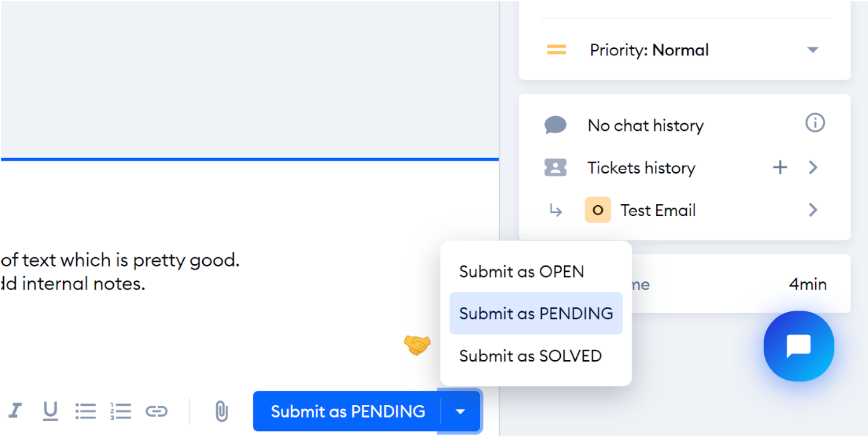Select Submit as PENDING in menu

tap(535, 314)
